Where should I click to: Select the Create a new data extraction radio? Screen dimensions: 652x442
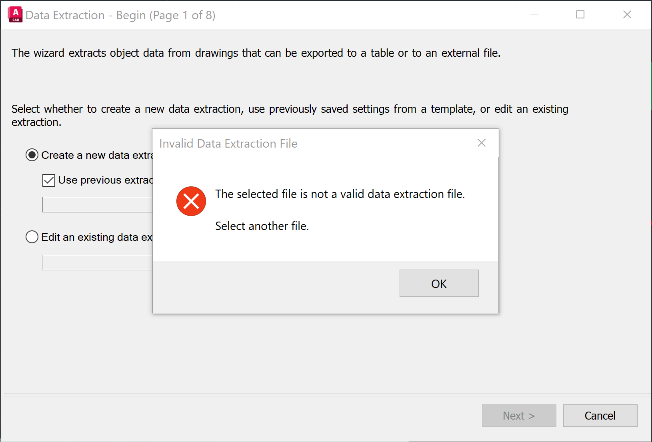coord(33,155)
